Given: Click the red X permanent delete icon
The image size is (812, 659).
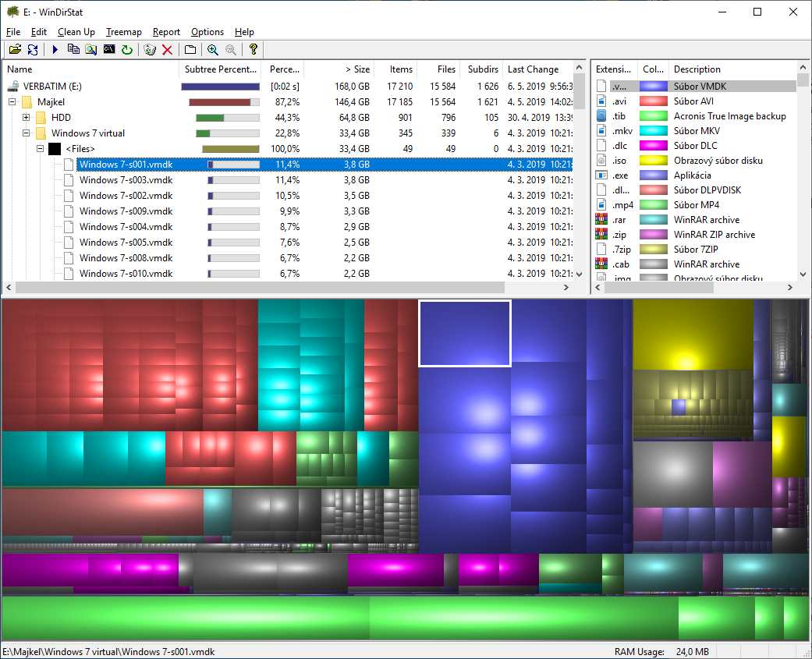Looking at the screenshot, I should tap(167, 50).
